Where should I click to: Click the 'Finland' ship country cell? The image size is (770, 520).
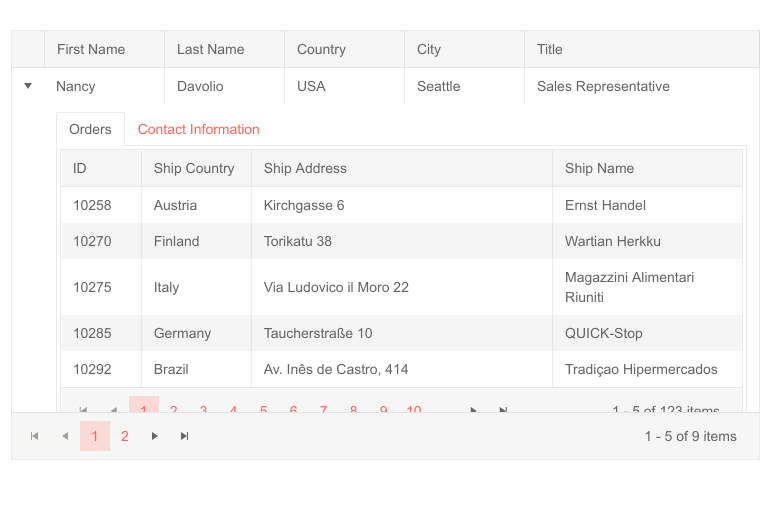pyautogui.click(x=196, y=241)
